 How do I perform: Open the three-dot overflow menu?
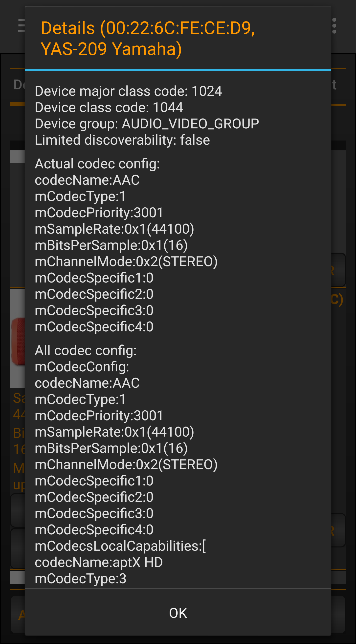pyautogui.click(x=334, y=25)
